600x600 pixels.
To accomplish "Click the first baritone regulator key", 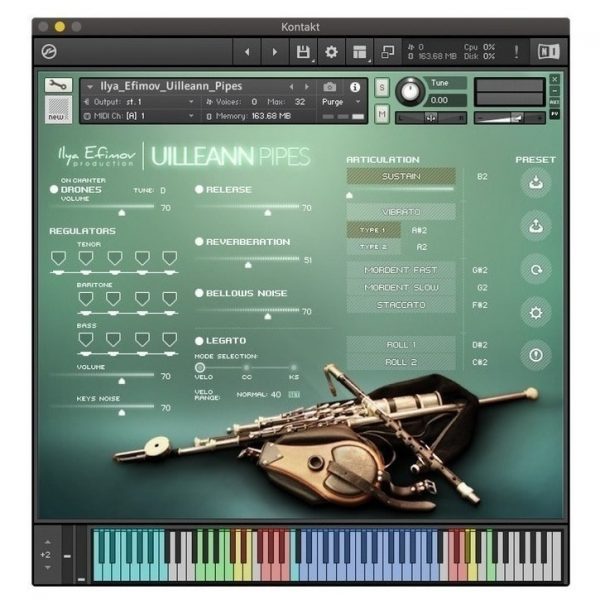I will (86, 299).
